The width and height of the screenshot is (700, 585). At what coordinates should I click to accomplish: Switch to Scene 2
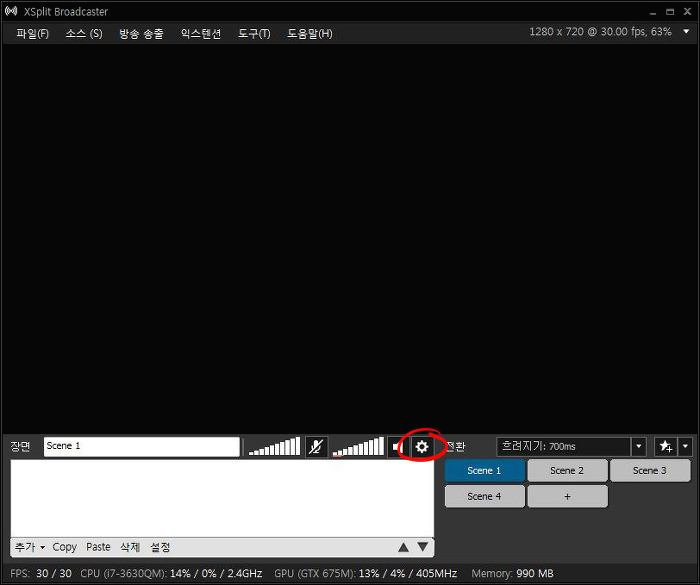click(567, 470)
